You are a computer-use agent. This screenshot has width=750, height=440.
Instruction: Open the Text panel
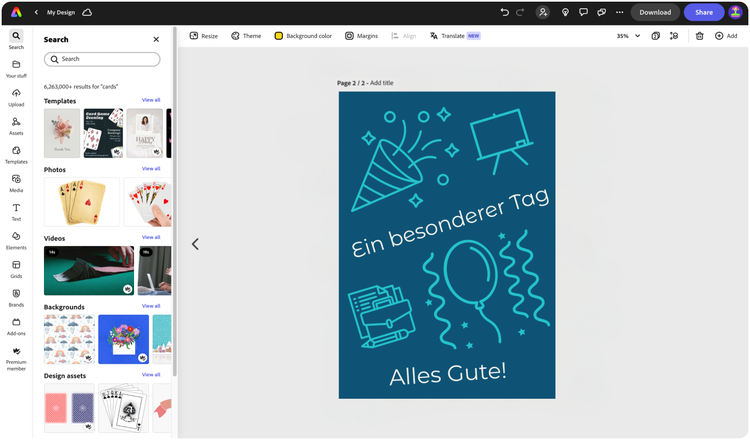tap(16, 212)
